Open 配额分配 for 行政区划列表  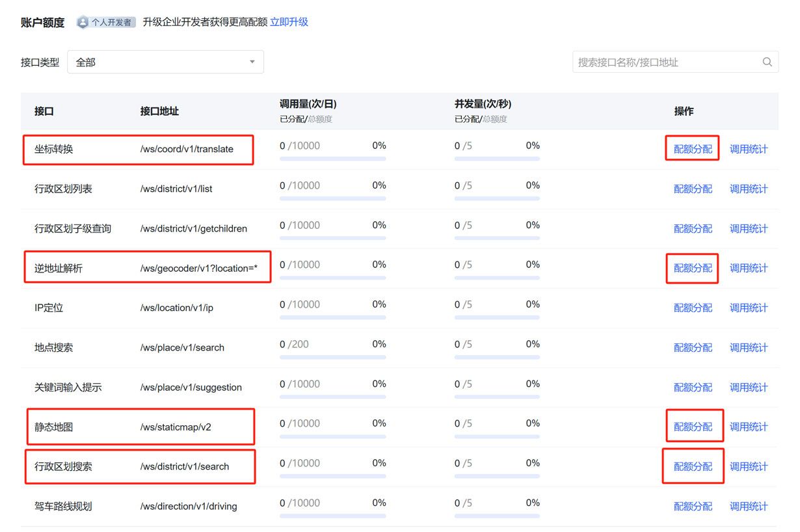click(693, 189)
